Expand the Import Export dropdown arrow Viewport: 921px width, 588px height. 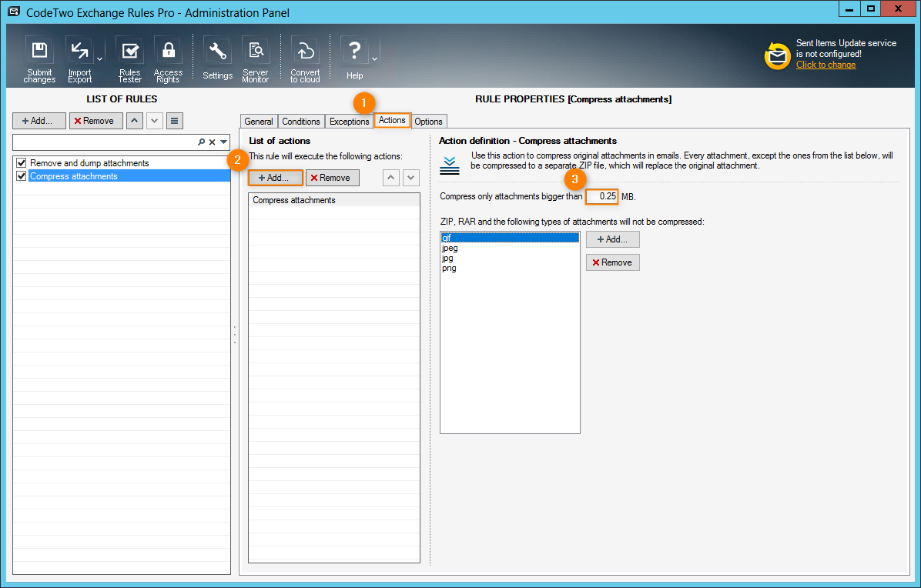(100, 59)
